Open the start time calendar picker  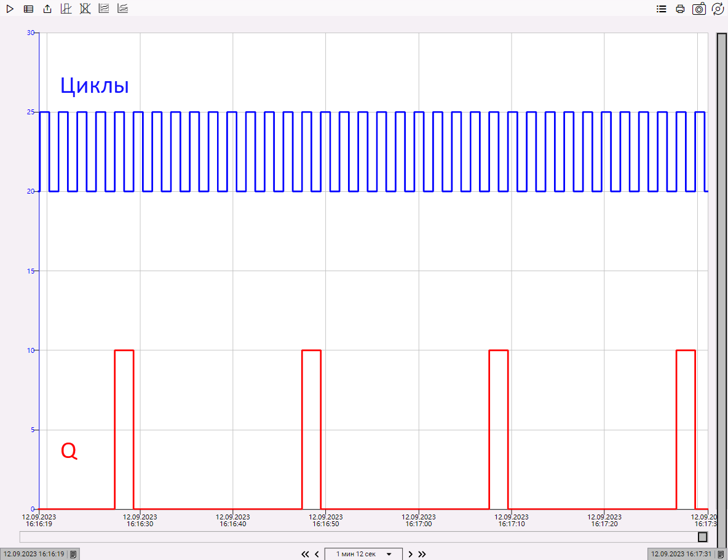pyautogui.click(x=72, y=554)
